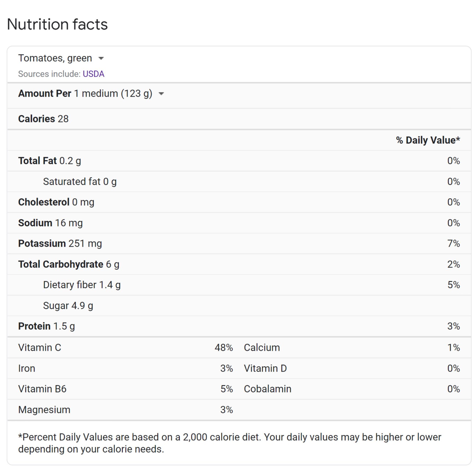Screen dimensions: 476x476
Task: Click the Calories 28 row
Action: [x=43, y=119]
